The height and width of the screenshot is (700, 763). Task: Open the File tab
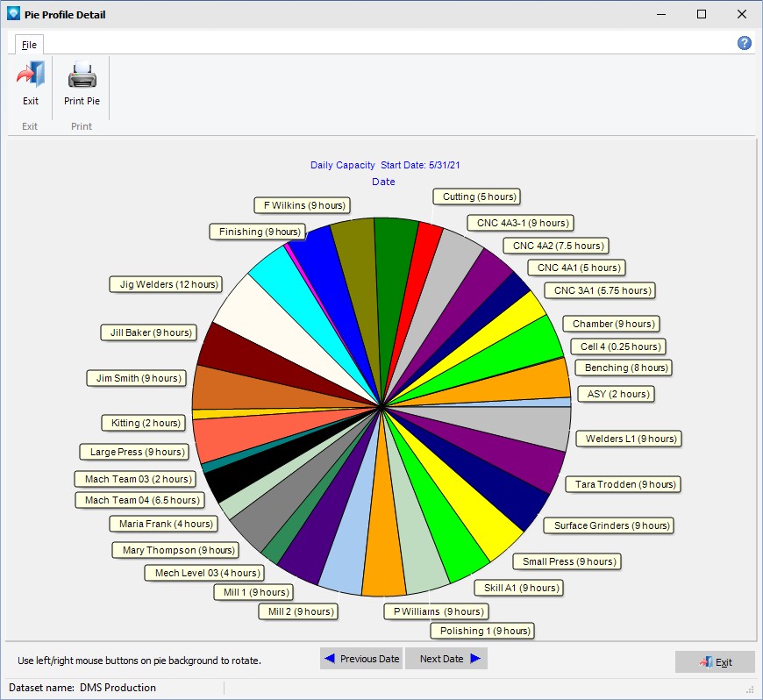(29, 45)
